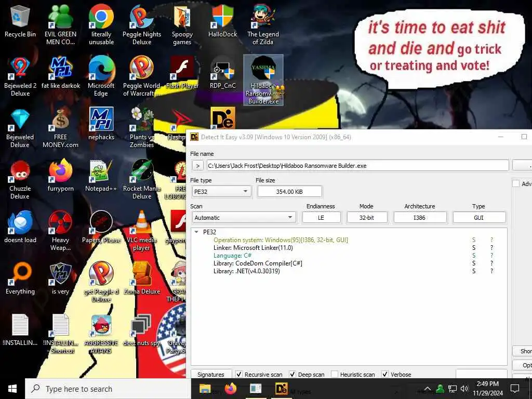
Task: Click the taskbar search box
Action: pyautogui.click(x=108, y=389)
